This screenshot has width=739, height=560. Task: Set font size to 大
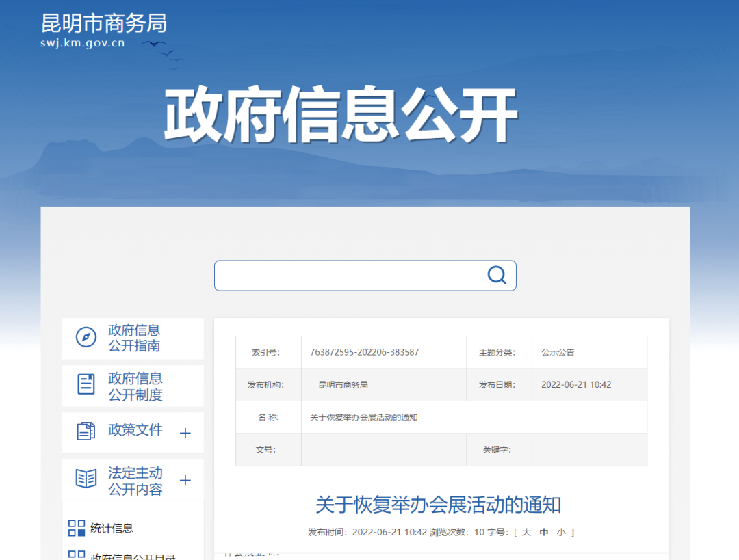[526, 532]
